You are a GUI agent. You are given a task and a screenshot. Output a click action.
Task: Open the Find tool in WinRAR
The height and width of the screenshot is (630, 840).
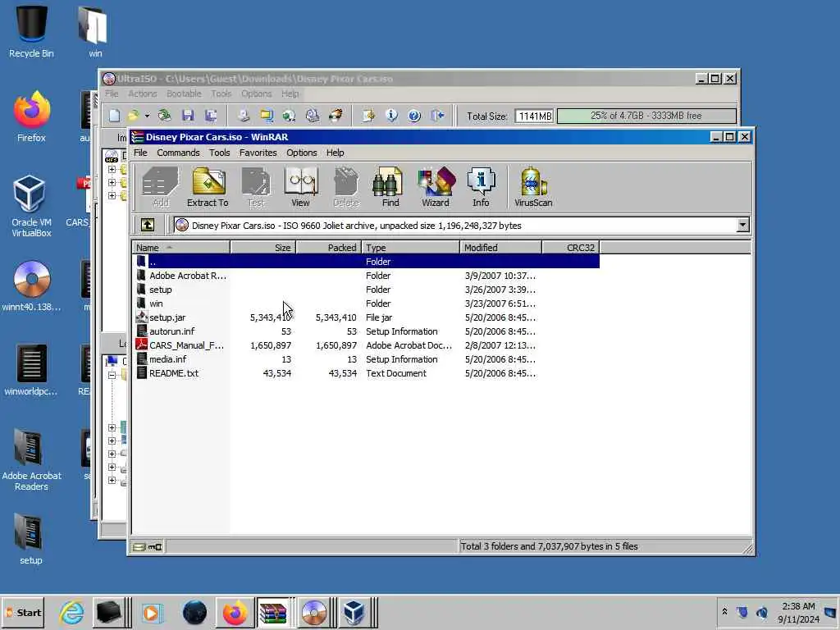coord(390,187)
